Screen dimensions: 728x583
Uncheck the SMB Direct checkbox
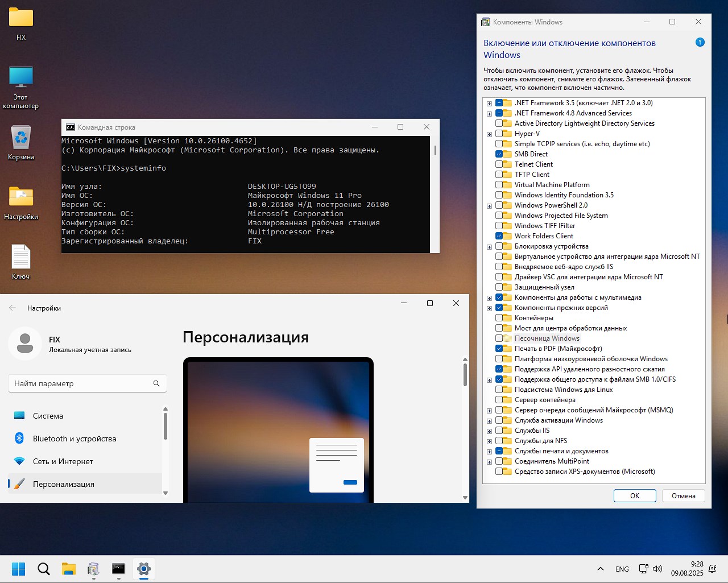[499, 154]
